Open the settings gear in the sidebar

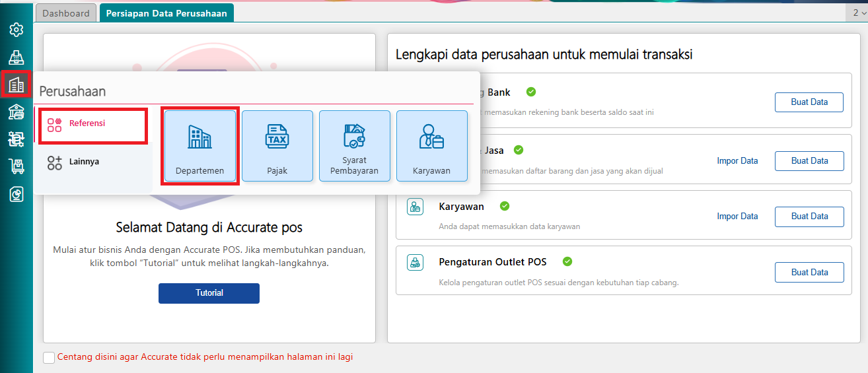click(x=17, y=30)
